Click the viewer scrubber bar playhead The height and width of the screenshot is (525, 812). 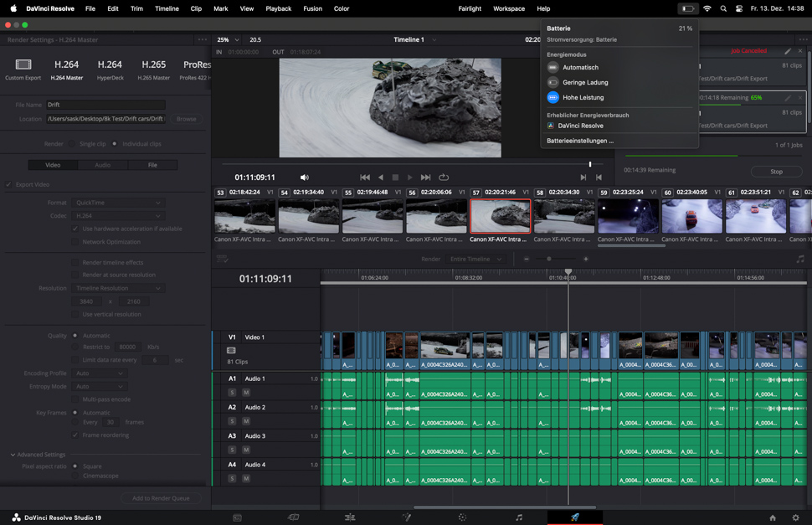[x=590, y=164]
